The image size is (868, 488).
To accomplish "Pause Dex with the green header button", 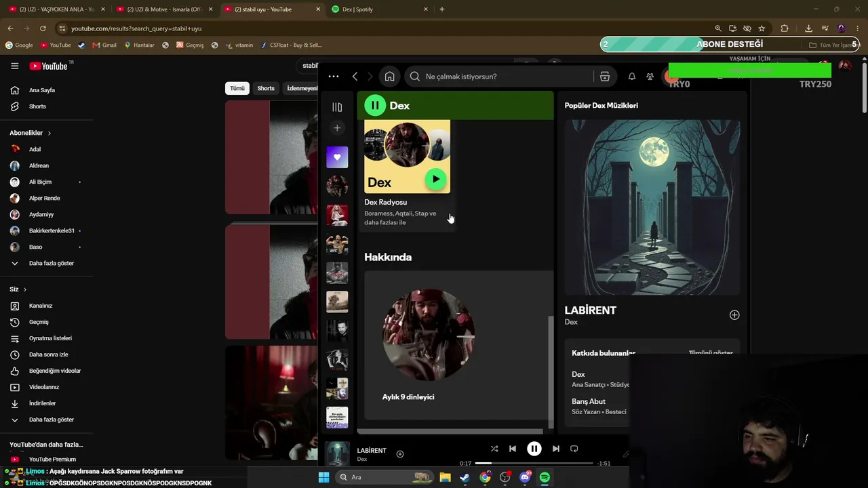I will click(375, 106).
